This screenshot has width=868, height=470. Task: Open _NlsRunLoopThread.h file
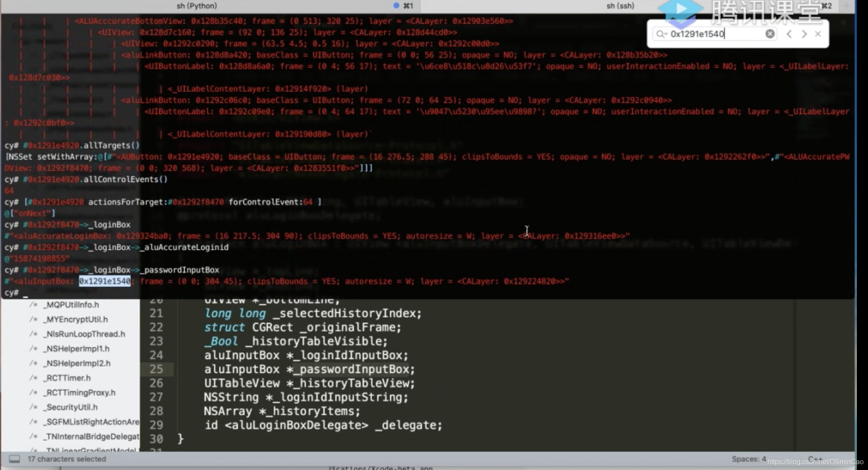(85, 334)
